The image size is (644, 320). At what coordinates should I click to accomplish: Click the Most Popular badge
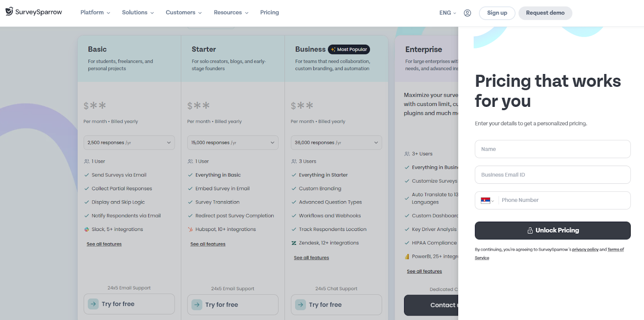tap(349, 50)
